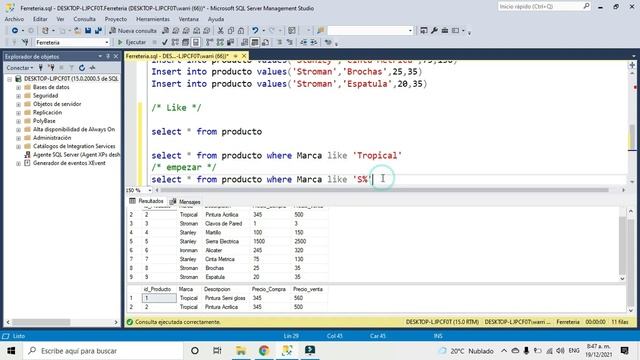Click the editor horizontal scrollbar
The width and height of the screenshot is (640, 360).
384,190
